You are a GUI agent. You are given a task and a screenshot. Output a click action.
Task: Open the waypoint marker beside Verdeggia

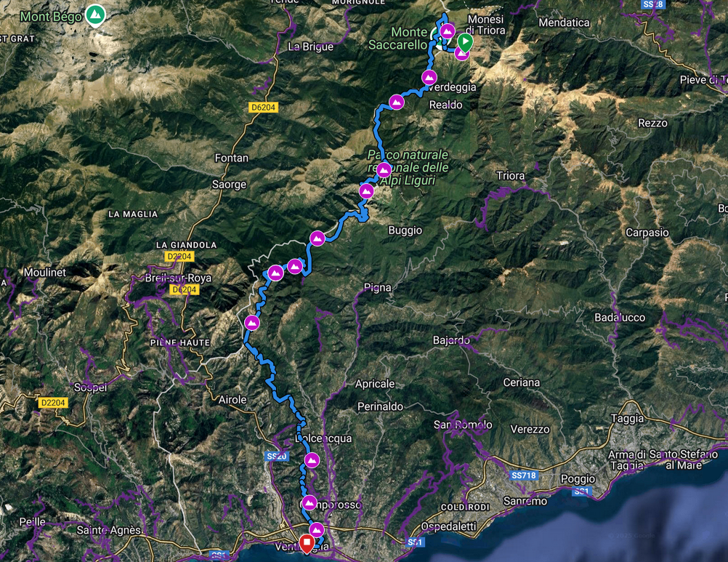[x=429, y=78]
